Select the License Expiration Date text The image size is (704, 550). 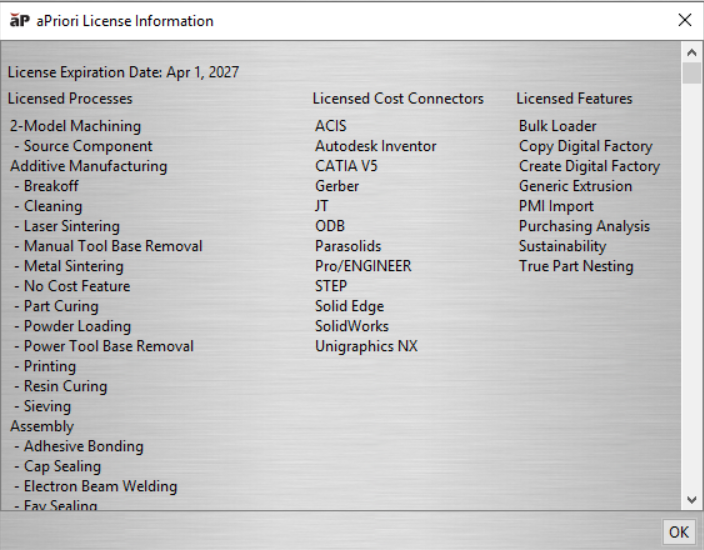point(123,72)
